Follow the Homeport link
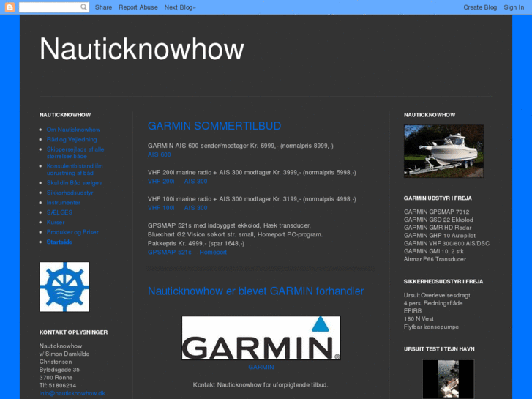 [213, 252]
